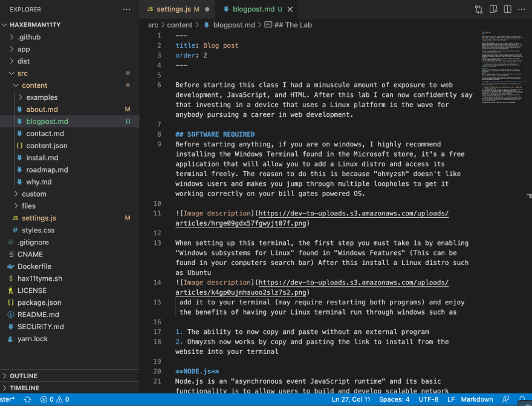Click the braces icon beside package.json
This screenshot has width=532, height=406.
(11, 303)
